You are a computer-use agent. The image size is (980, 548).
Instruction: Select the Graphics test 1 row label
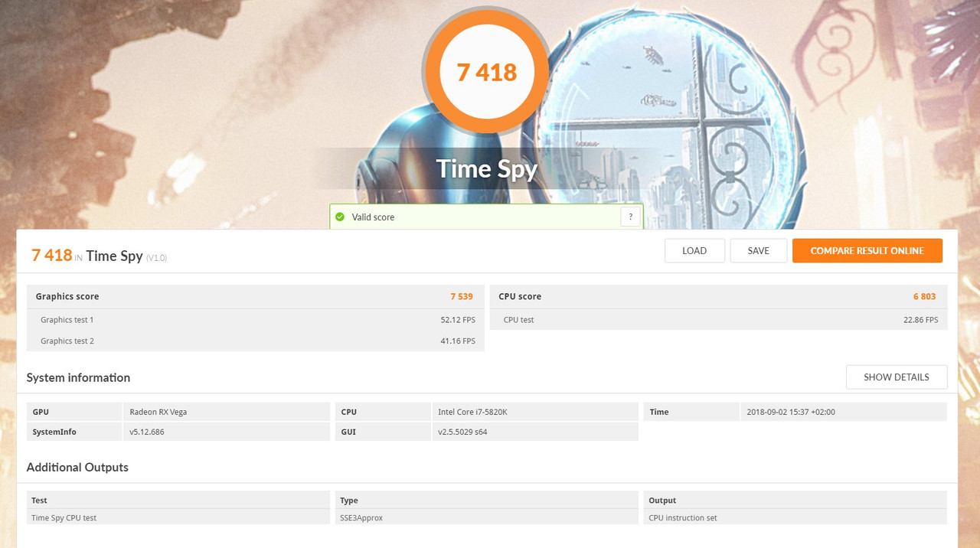tap(67, 320)
